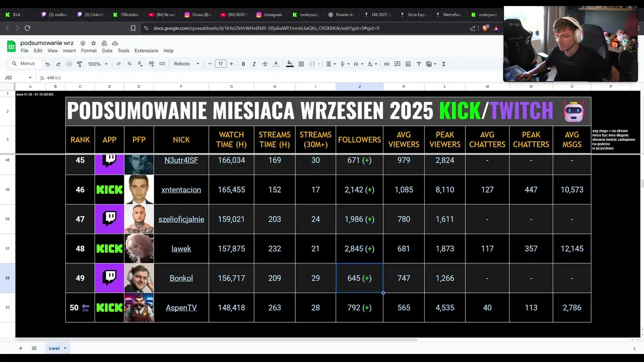The image size is (644, 362).
Task: Expand the vertical align dropdown
Action: (344, 64)
